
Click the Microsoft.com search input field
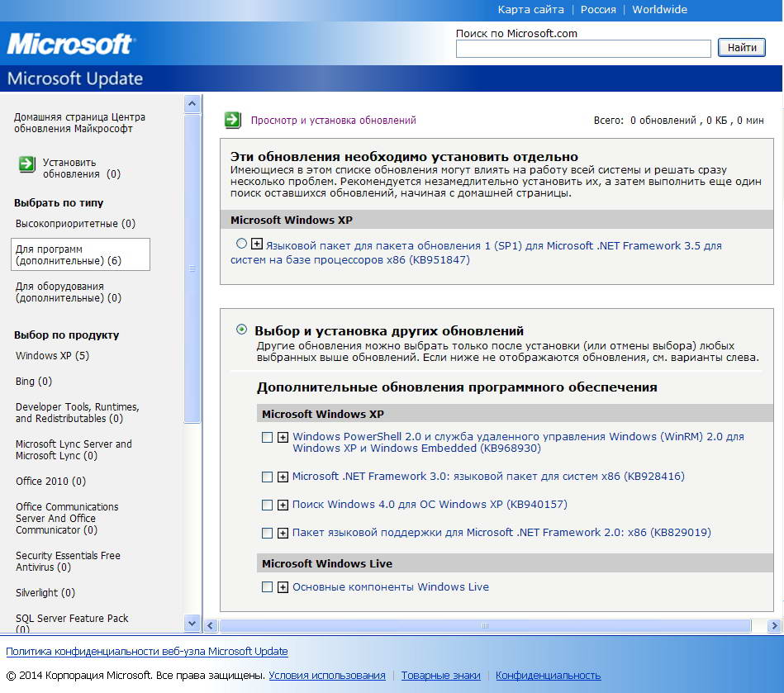point(583,49)
